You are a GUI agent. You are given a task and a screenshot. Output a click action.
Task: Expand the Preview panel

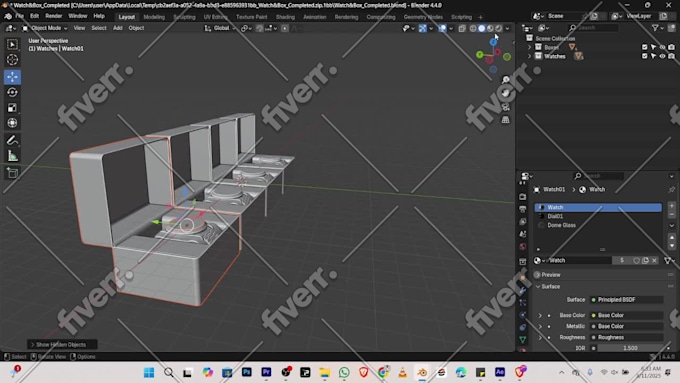pos(537,275)
